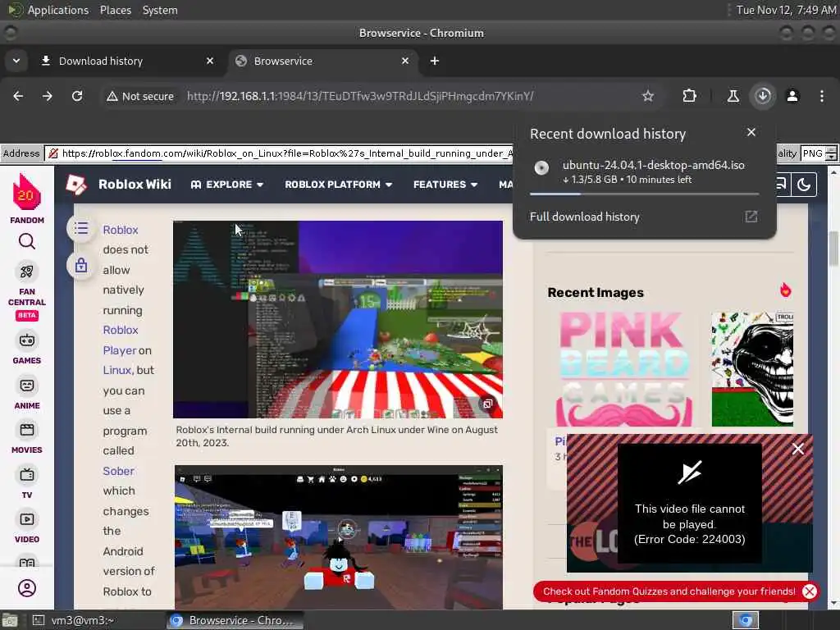
Task: Click the insecure padlock icon in Browservice address bar
Action: [x=53, y=153]
